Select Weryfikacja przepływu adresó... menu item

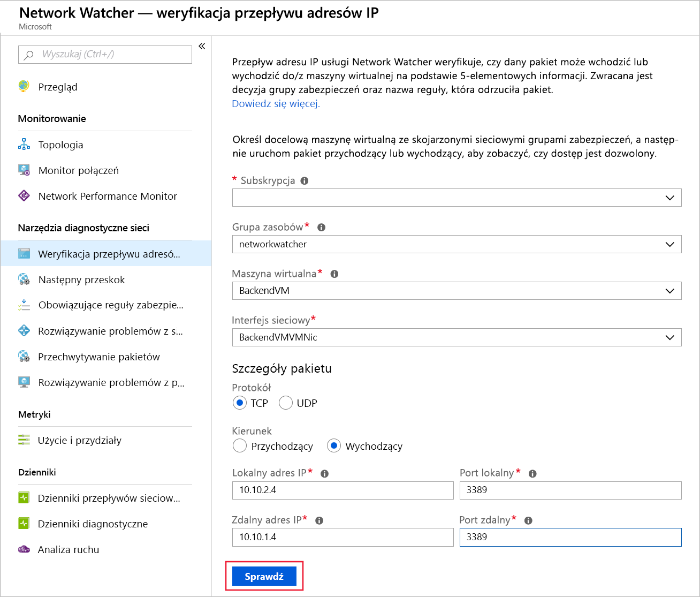point(105,254)
